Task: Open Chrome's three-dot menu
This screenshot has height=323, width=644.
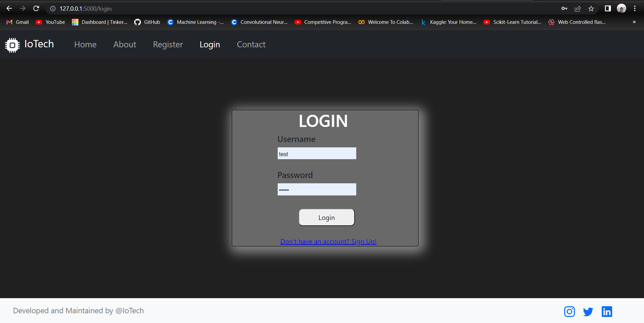Action: (636, 8)
